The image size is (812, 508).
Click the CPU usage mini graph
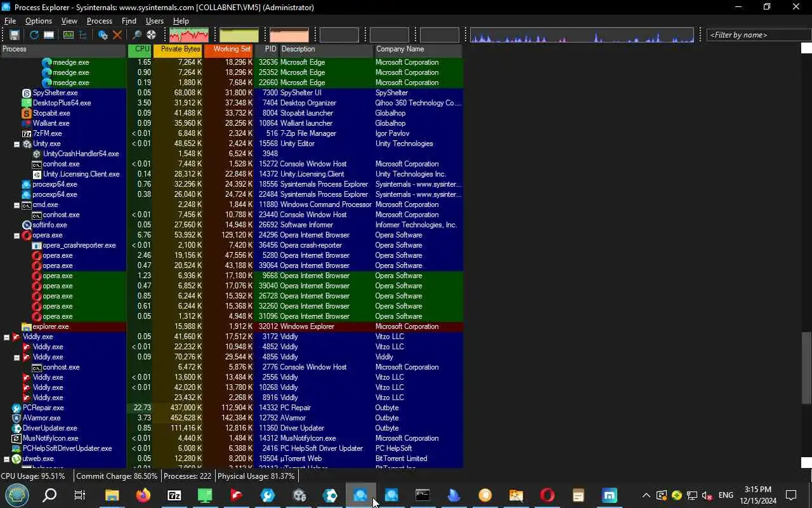point(189,35)
